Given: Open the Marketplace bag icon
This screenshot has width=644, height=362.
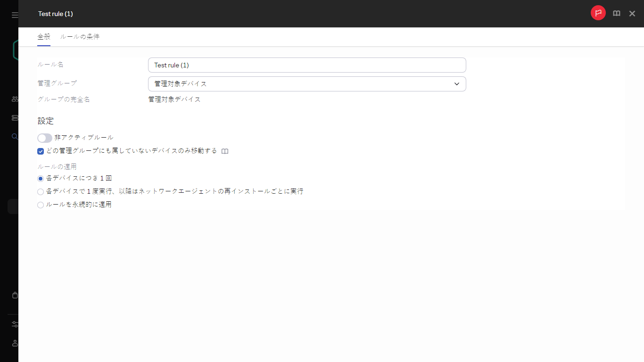Looking at the screenshot, I should tap(14, 295).
